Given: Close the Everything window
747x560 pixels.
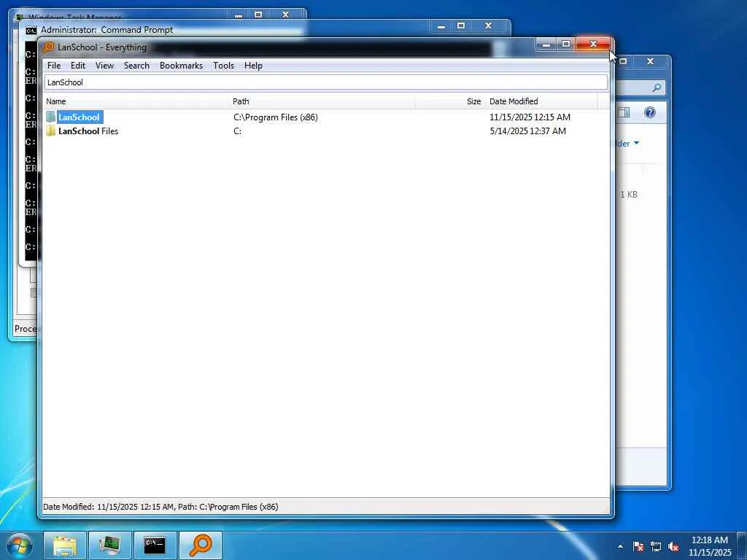Looking at the screenshot, I should [x=593, y=44].
